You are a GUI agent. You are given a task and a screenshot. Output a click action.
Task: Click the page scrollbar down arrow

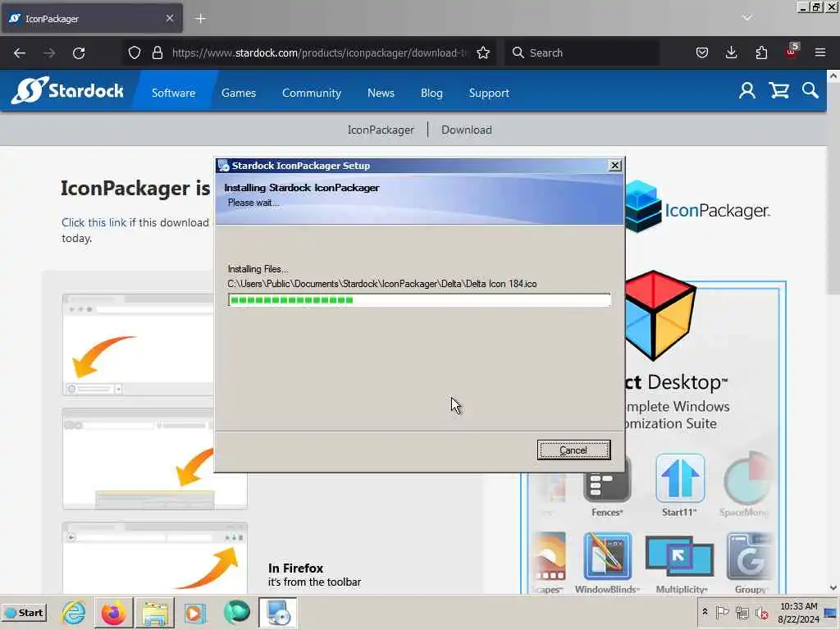coord(833,587)
